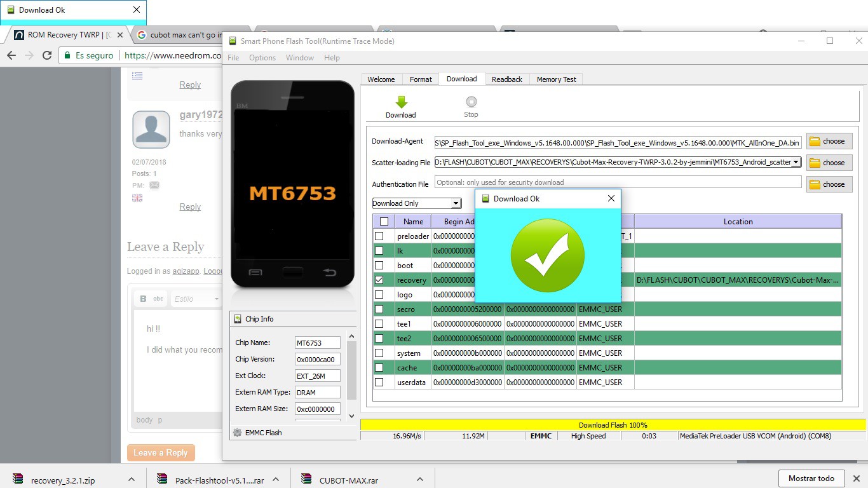Click the Stop icon in toolbar
Image resolution: width=868 pixels, height=488 pixels.
pos(471,102)
